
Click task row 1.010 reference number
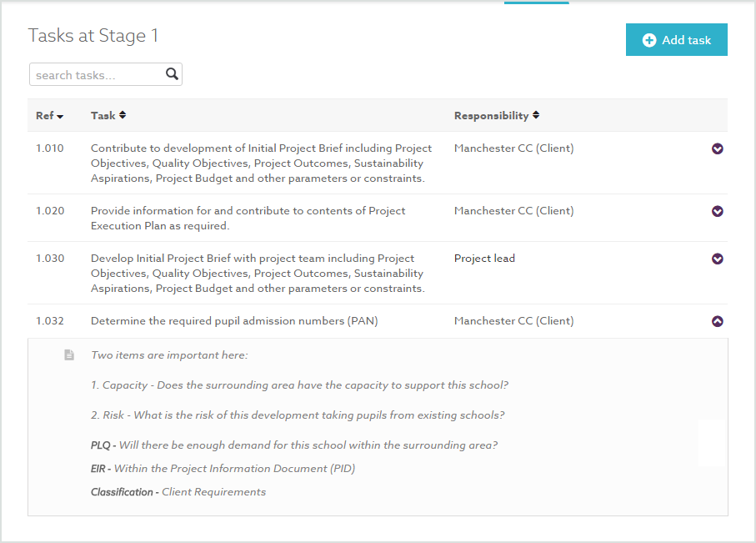tap(50, 148)
